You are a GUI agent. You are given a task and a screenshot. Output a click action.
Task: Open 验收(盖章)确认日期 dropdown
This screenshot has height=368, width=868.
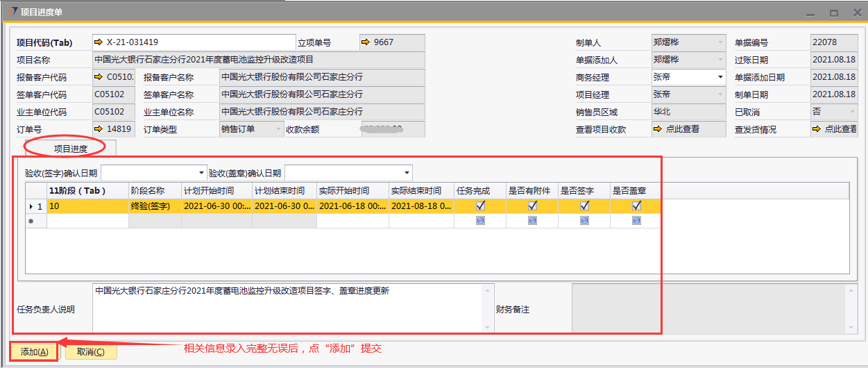(x=407, y=173)
